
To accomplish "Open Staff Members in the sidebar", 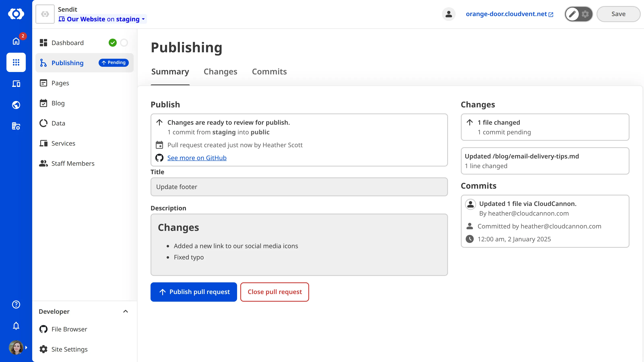I will [x=85, y=163].
